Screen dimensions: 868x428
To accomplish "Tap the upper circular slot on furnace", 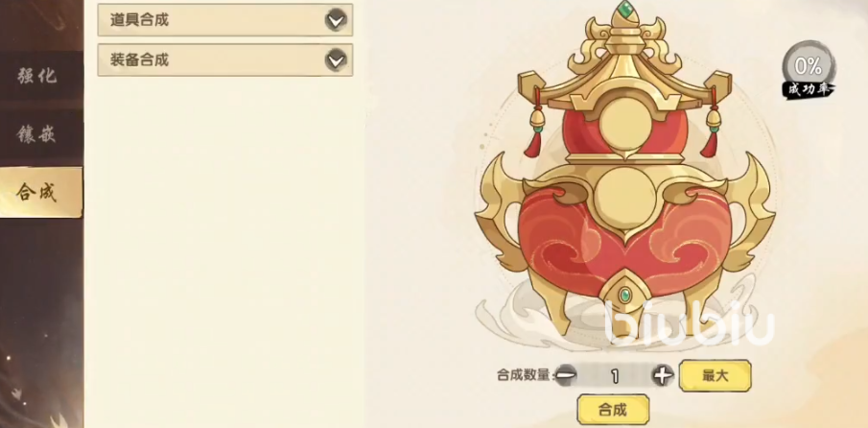I will (x=625, y=125).
